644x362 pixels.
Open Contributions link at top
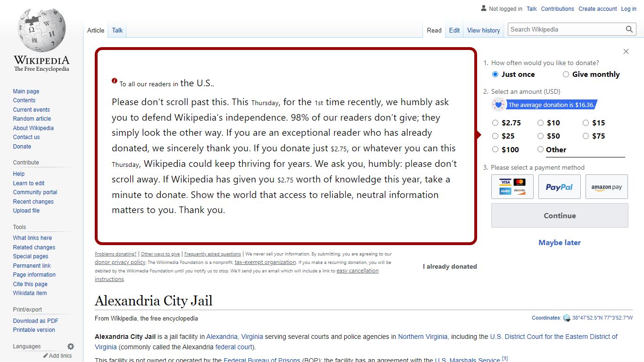click(558, 8)
